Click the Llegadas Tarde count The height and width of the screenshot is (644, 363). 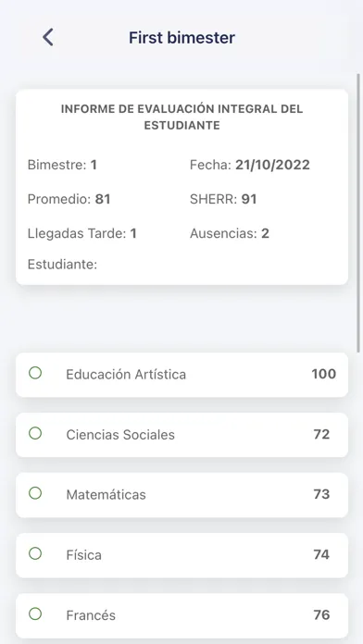click(x=133, y=233)
